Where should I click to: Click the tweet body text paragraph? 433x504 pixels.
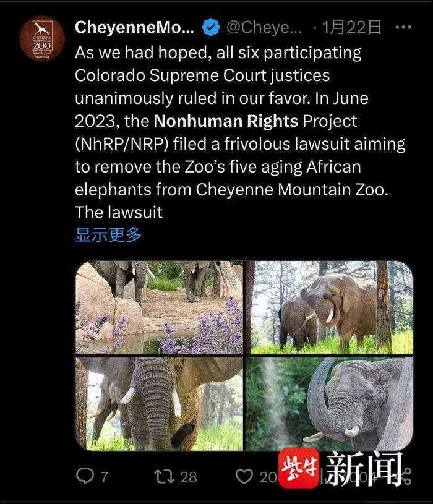point(240,132)
